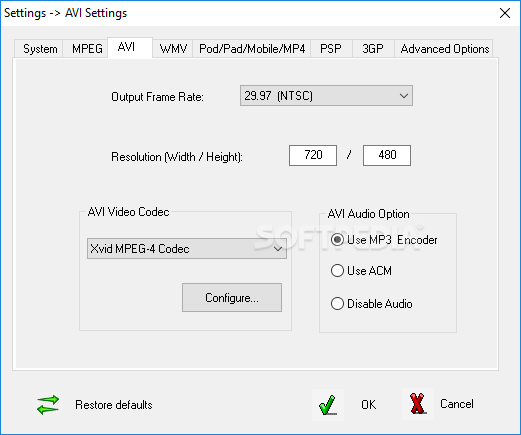521x435 pixels.
Task: Click the green arrows Restore defaults icon
Action: [x=48, y=405]
